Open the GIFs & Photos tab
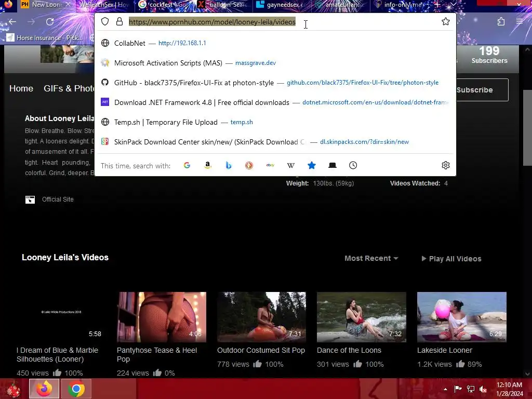 pos(69,88)
